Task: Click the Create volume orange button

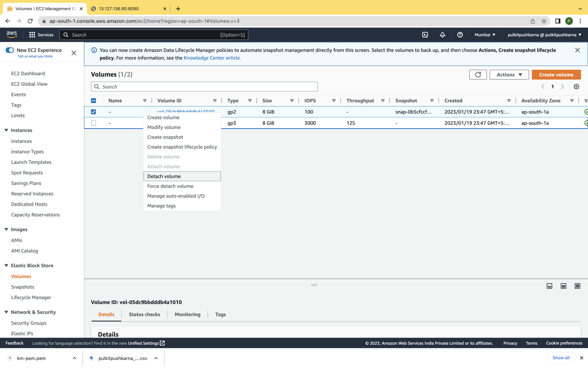Action: 556,74
